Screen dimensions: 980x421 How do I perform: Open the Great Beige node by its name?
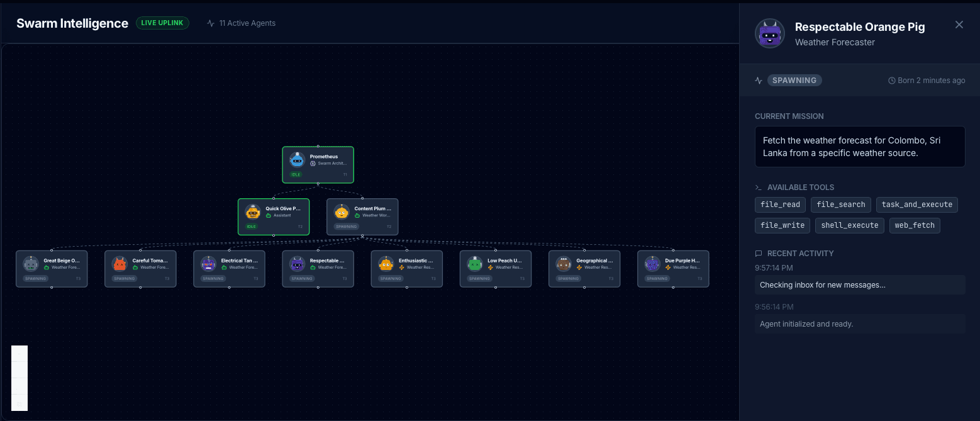pos(62,261)
